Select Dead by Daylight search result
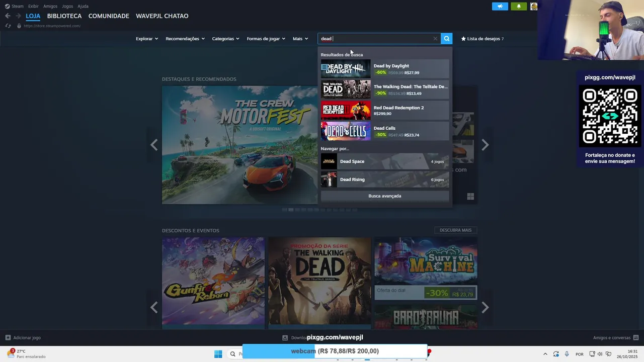This screenshot has height=362, width=644. (385, 69)
